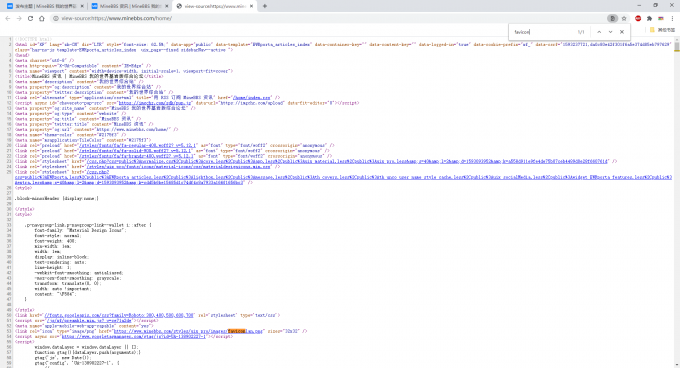This screenshot has height=368, width=680.
Task: Switch to the first MineBBS tab
Action: 45,6
